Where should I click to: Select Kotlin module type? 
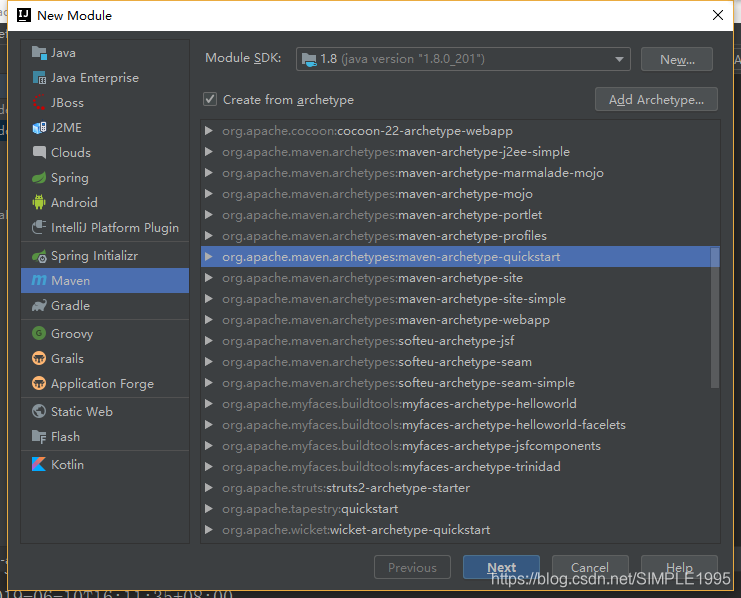click(105, 464)
